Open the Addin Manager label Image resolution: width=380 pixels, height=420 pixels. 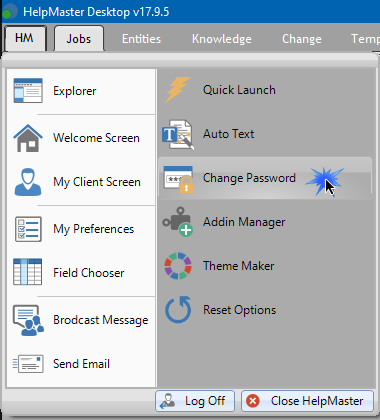[x=244, y=222]
